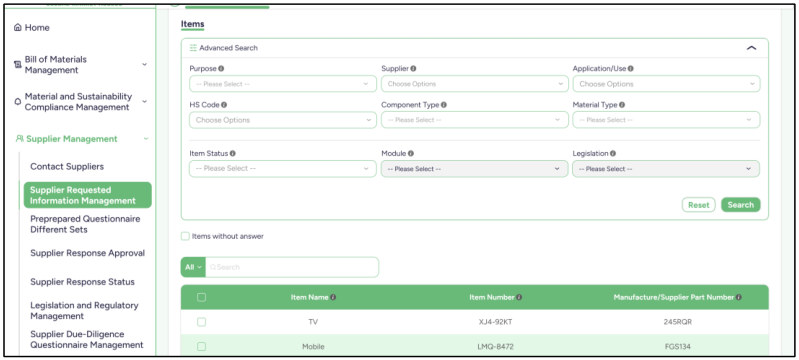Click the items Search input field
Viewport: 799px width, 360px height.
[292, 267]
